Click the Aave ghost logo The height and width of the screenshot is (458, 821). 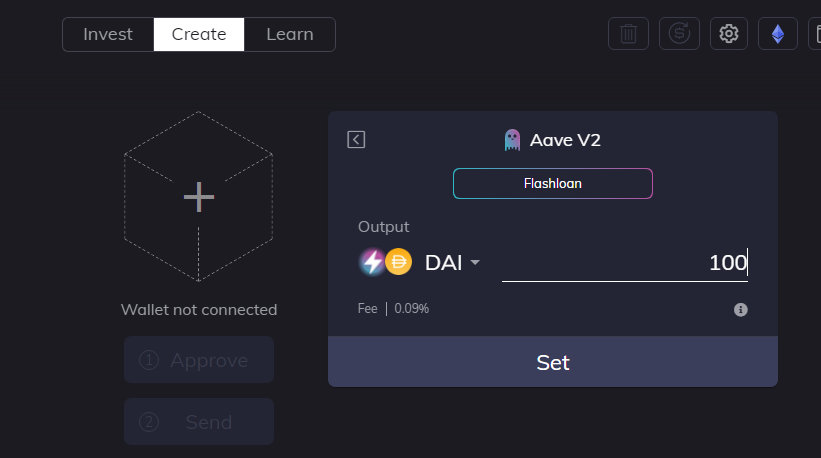pyautogui.click(x=512, y=140)
